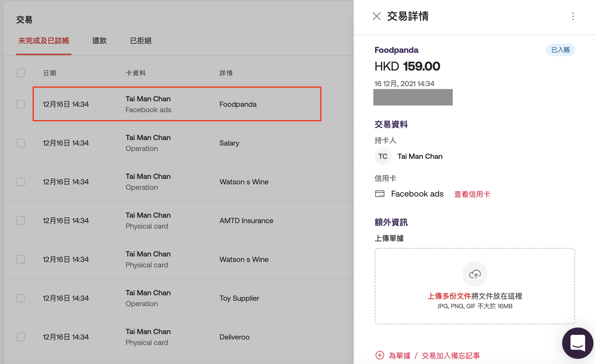Open the 已拒絕 tab
The height and width of the screenshot is (364, 595).
140,41
